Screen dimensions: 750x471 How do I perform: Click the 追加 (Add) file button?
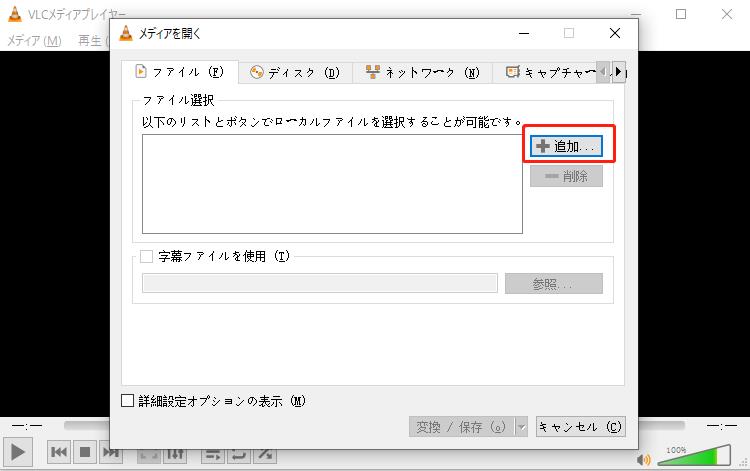tap(566, 146)
